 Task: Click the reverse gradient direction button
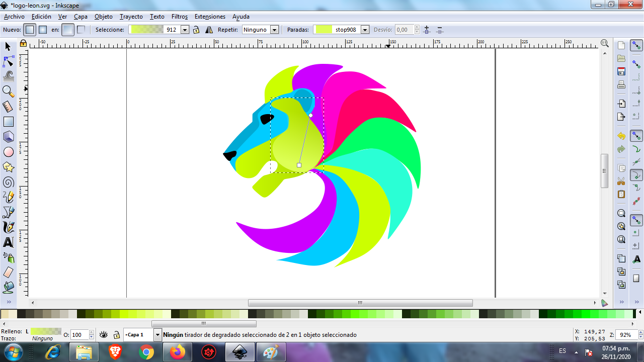209,30
